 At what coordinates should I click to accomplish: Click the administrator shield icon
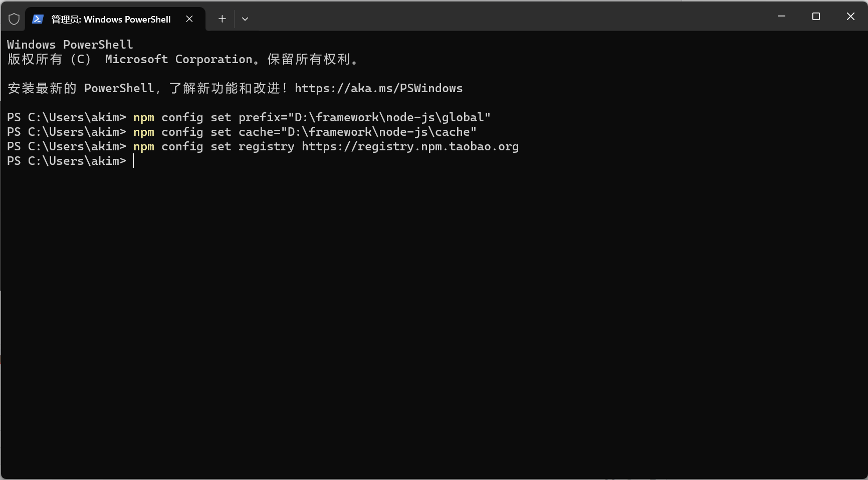click(x=14, y=19)
